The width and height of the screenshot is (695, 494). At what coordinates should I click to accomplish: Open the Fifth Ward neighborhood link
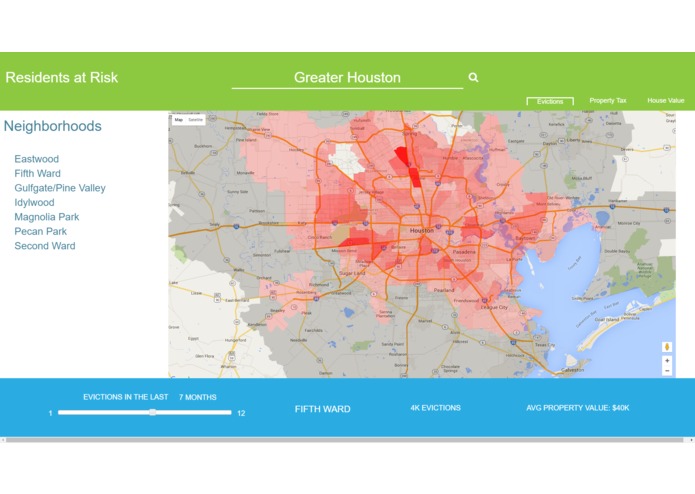(37, 174)
